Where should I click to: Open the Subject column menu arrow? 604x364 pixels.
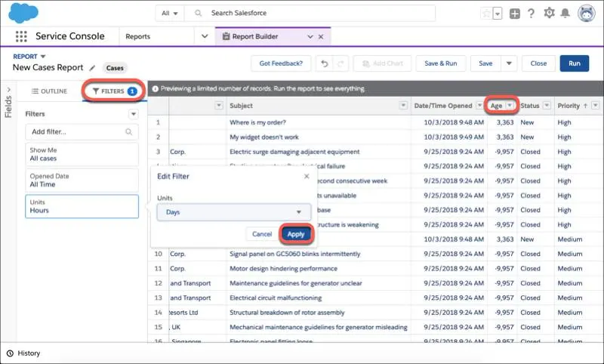(x=403, y=106)
